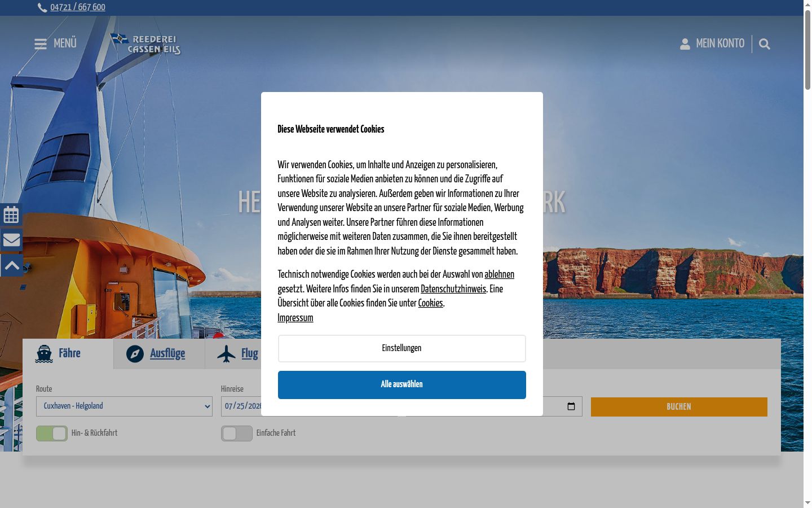
Task: Click the Hinreise date field
Action: (x=241, y=406)
